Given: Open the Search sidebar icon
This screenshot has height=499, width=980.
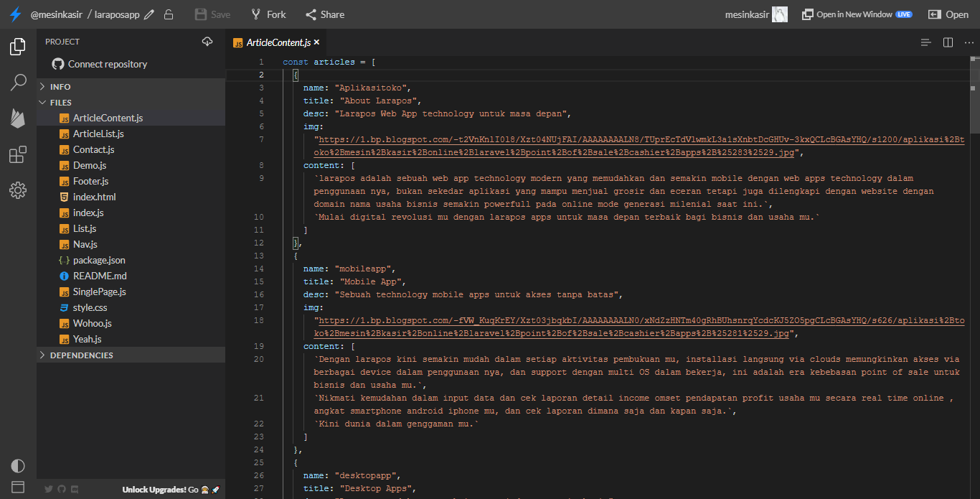Looking at the screenshot, I should [18, 83].
